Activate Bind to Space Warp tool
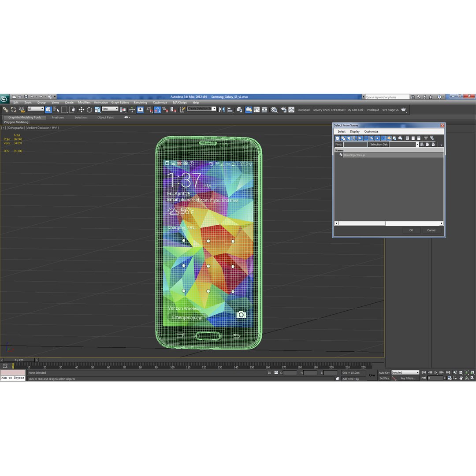The image size is (476, 476). point(21,110)
